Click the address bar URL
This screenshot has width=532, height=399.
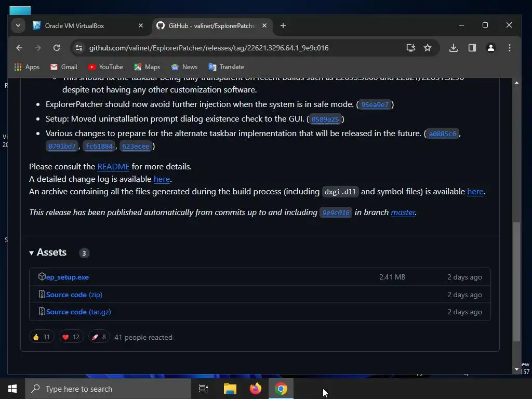[209, 48]
